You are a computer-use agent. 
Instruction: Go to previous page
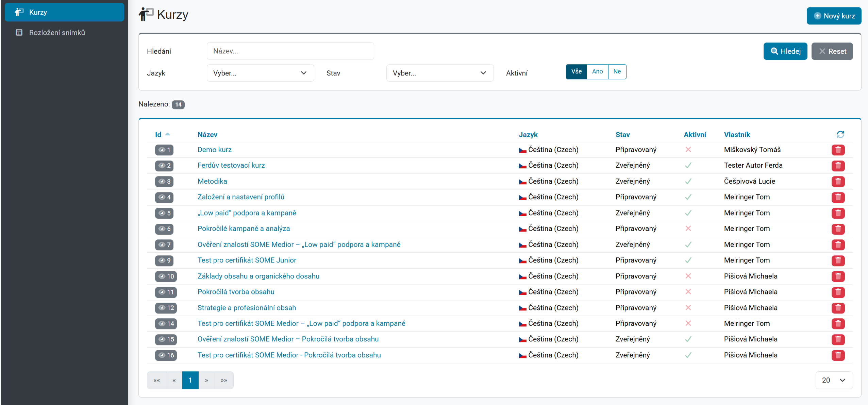(x=174, y=380)
